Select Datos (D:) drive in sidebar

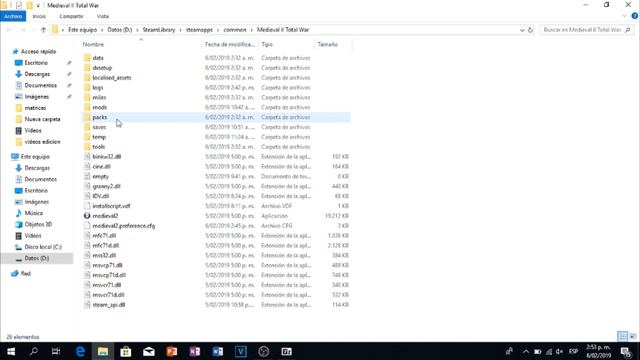pyautogui.click(x=36, y=258)
